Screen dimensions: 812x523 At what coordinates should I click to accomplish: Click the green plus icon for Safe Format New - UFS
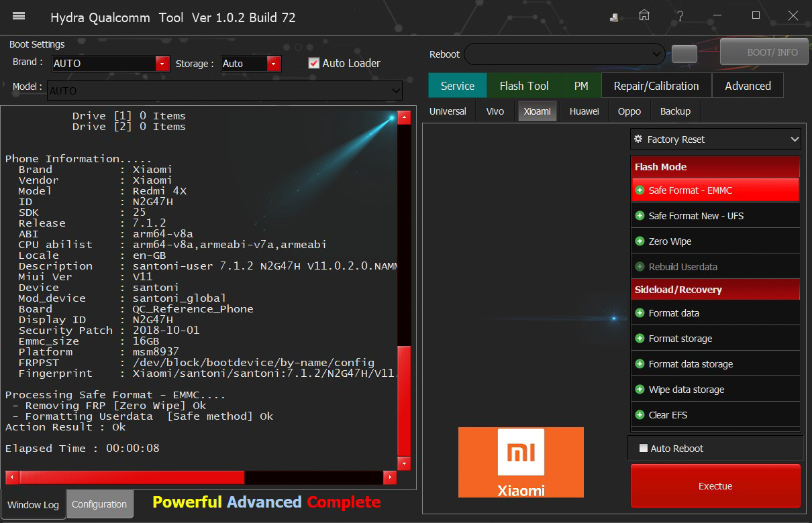click(x=640, y=216)
